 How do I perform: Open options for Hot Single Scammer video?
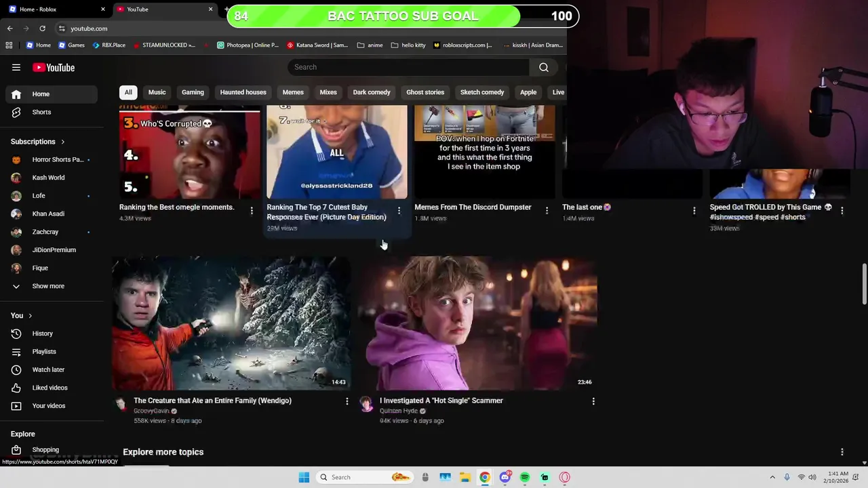[593, 401]
